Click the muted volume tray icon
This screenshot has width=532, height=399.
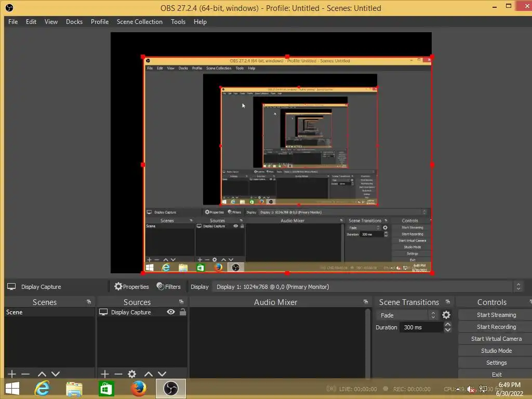click(470, 390)
